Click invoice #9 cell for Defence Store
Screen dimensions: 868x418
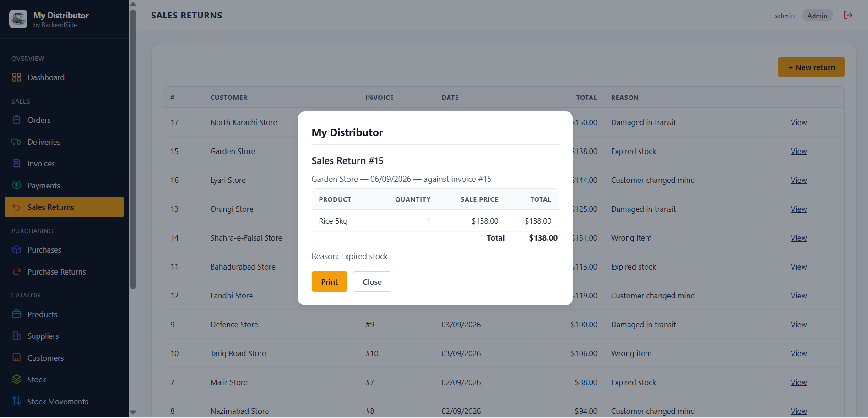click(x=370, y=324)
